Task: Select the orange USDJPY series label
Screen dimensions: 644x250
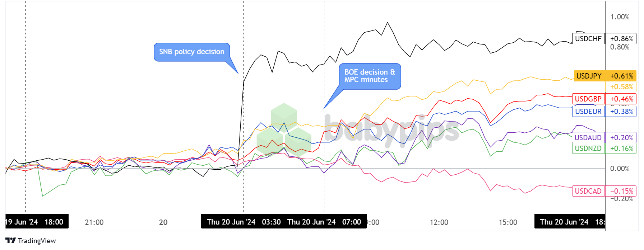Action: tap(589, 76)
